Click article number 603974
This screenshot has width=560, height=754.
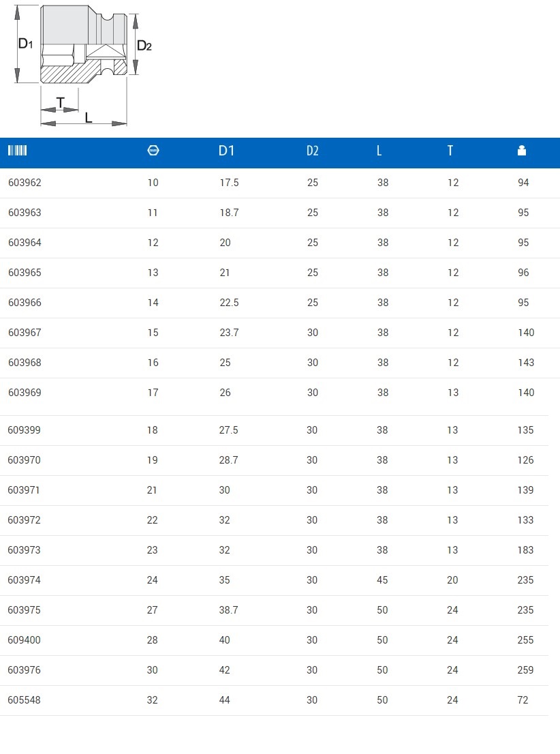click(x=24, y=580)
